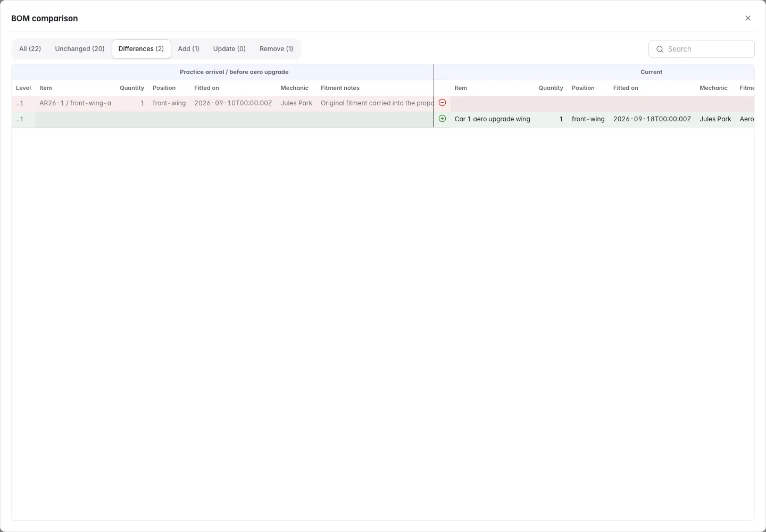Click the green add icon in second row
Image resolution: width=766 pixels, height=532 pixels.
(442, 119)
